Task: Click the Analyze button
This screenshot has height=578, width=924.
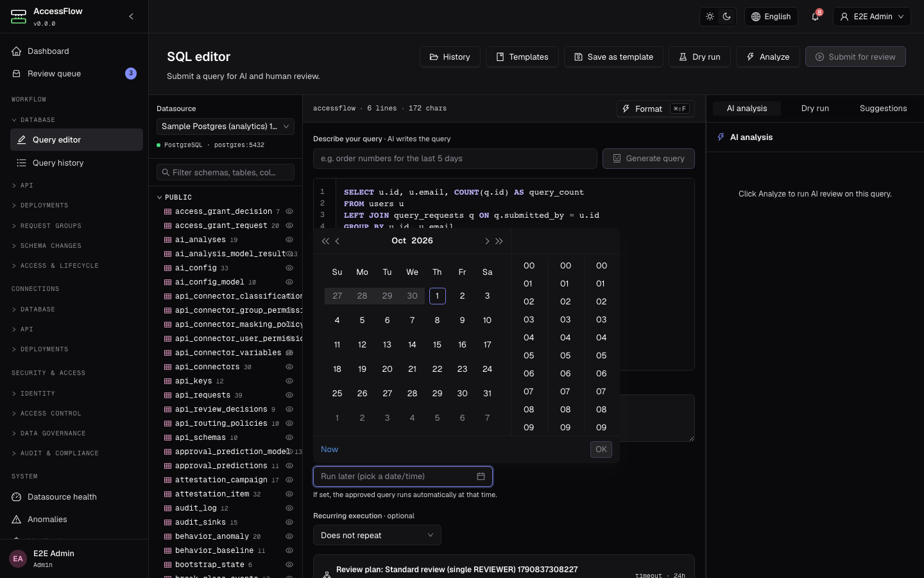Action: [x=767, y=57]
